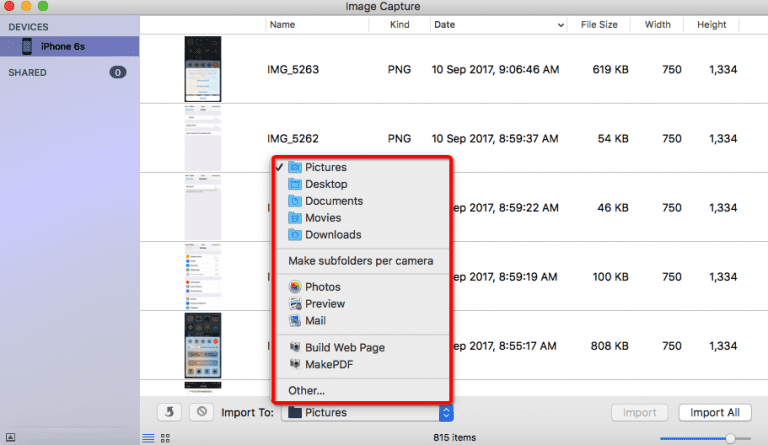Choose Photos app as import destination
The width and height of the screenshot is (768, 445).
[x=322, y=287]
